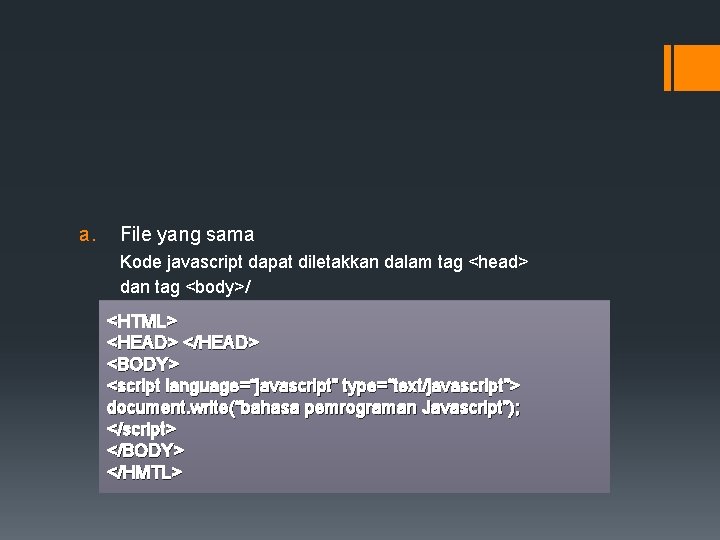Select the <BODY> opening tag line

click(143, 364)
